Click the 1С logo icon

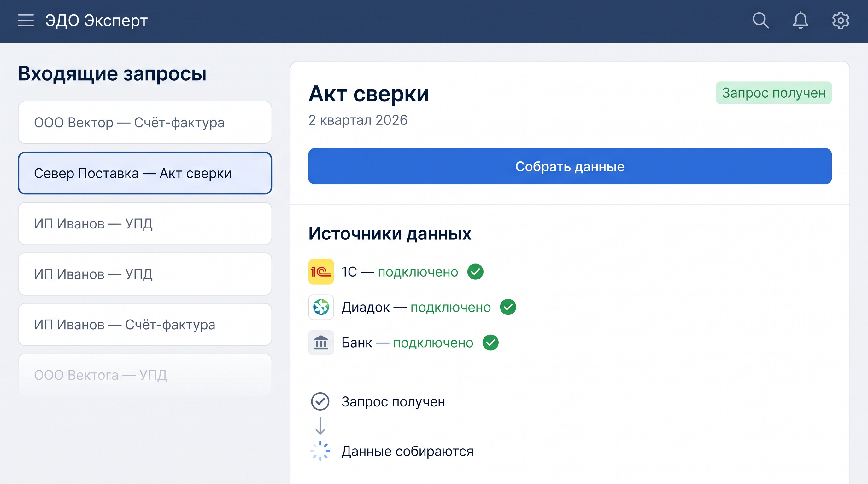(321, 272)
